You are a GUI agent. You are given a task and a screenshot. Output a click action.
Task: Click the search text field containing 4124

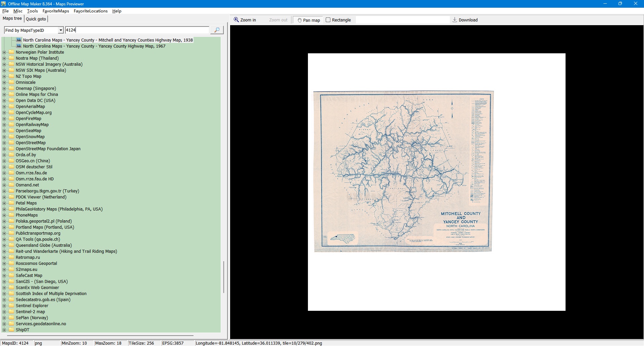point(137,30)
